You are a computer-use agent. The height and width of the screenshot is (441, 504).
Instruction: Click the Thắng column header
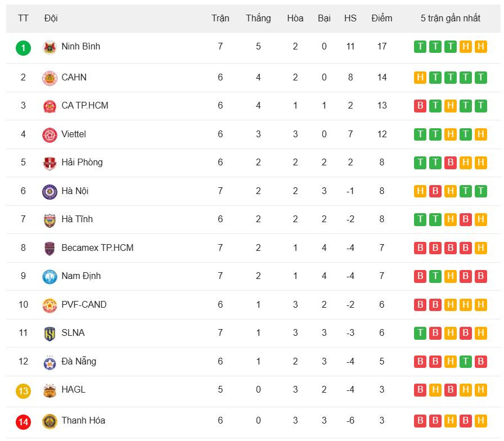(x=258, y=18)
